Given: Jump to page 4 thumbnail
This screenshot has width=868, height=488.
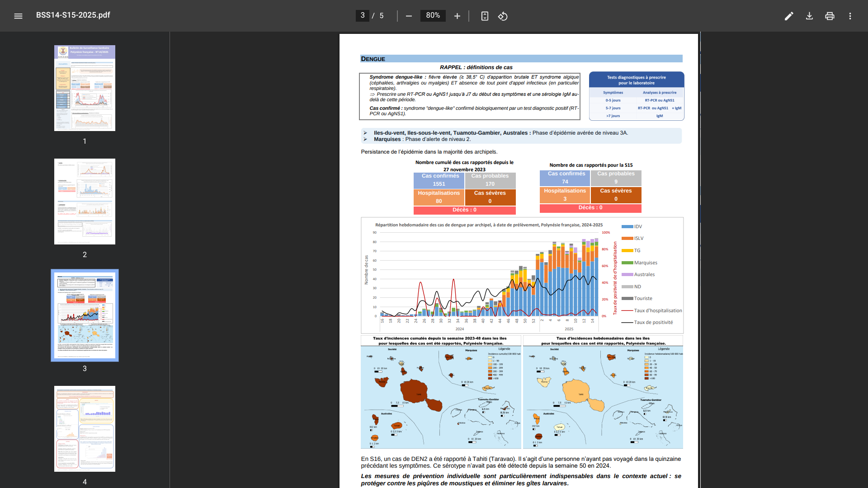Looking at the screenshot, I should [x=85, y=428].
